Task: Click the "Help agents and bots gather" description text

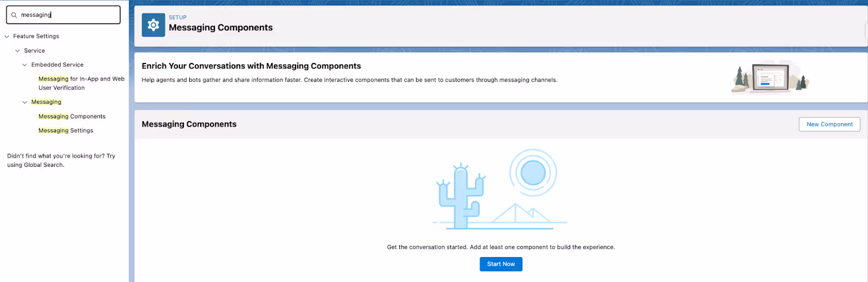Action: point(349,80)
